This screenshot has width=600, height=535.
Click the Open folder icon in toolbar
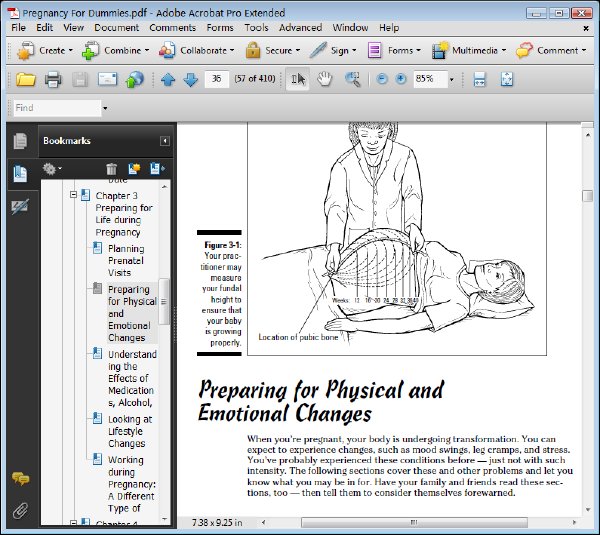(x=26, y=80)
